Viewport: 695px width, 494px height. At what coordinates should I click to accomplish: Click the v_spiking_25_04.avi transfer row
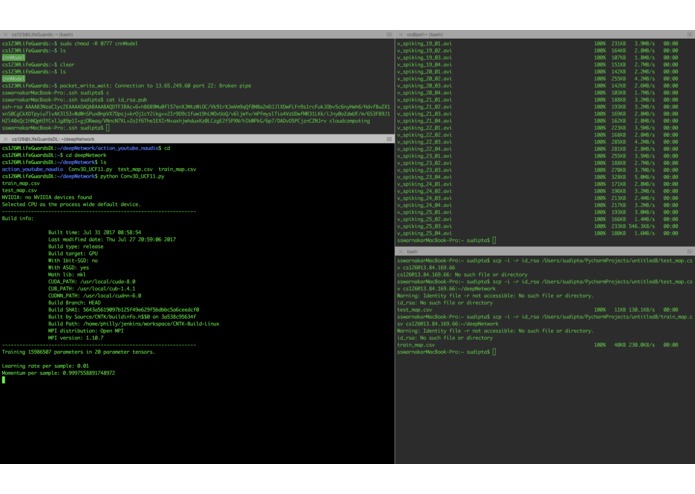click(538, 233)
